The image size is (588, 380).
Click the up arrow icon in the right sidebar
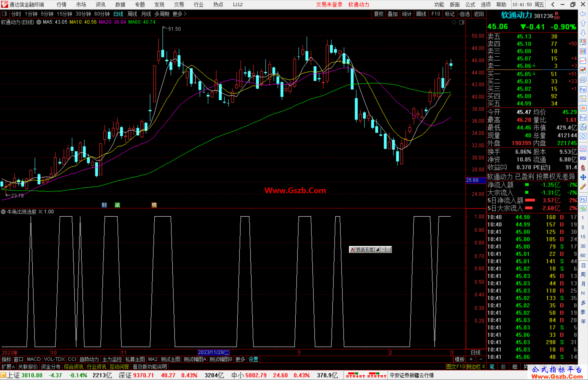(x=583, y=23)
